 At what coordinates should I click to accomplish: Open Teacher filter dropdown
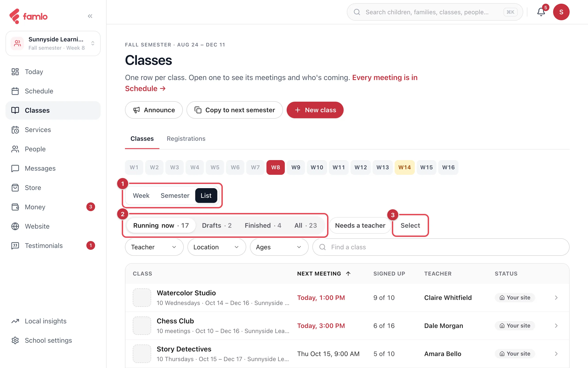click(154, 247)
